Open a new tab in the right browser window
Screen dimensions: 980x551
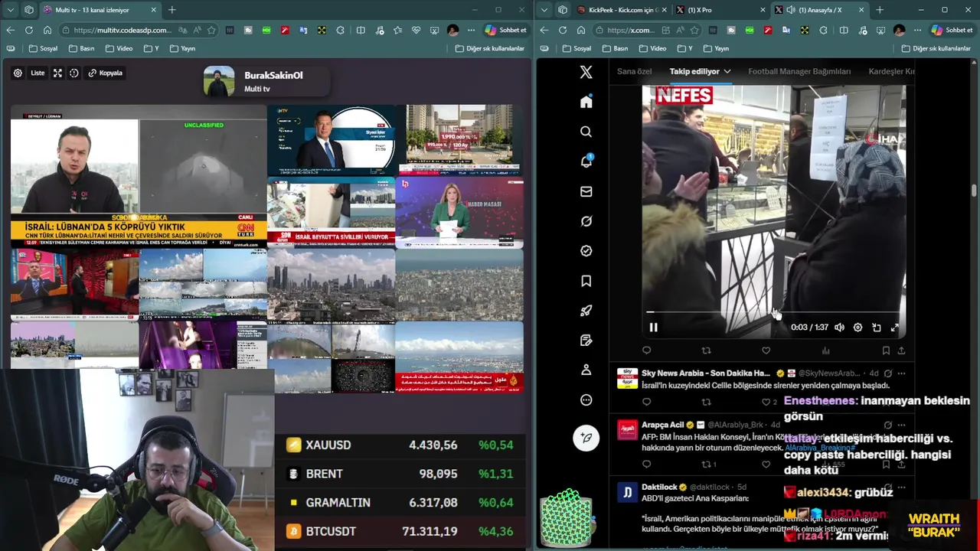(x=880, y=10)
